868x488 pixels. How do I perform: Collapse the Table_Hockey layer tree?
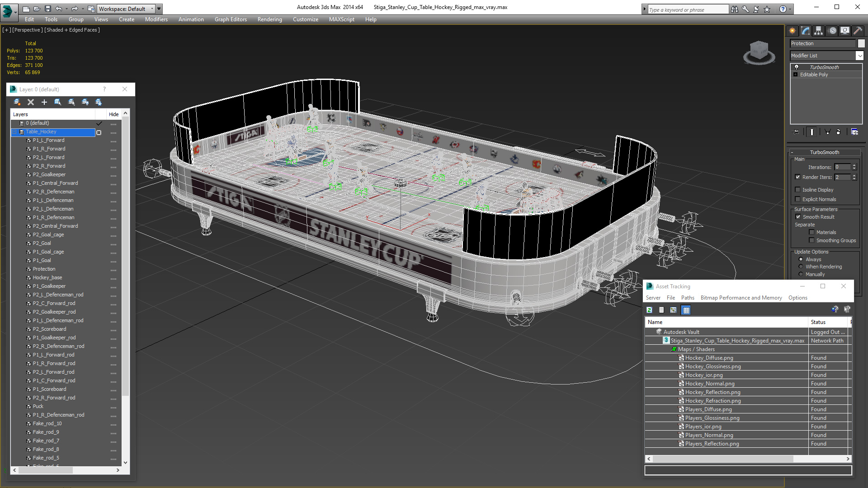click(14, 132)
